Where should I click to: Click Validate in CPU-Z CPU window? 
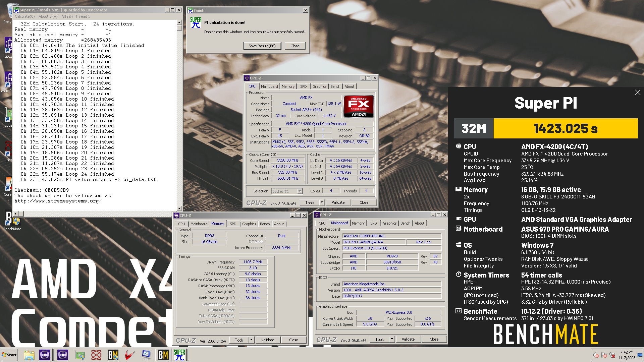pos(338,202)
